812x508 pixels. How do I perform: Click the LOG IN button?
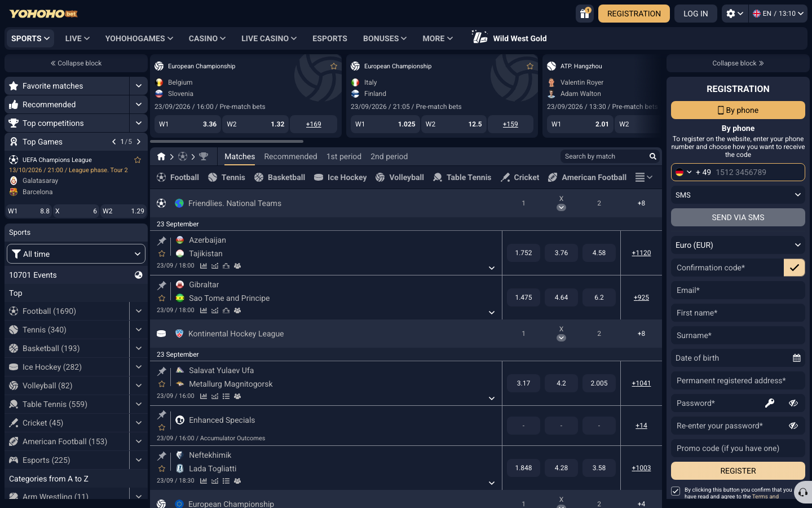coord(695,14)
